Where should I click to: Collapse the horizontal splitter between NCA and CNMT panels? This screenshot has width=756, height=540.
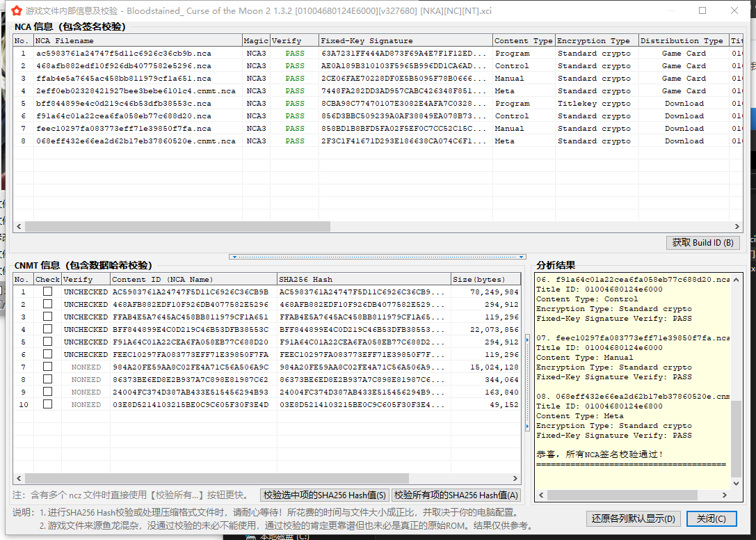pos(378,257)
